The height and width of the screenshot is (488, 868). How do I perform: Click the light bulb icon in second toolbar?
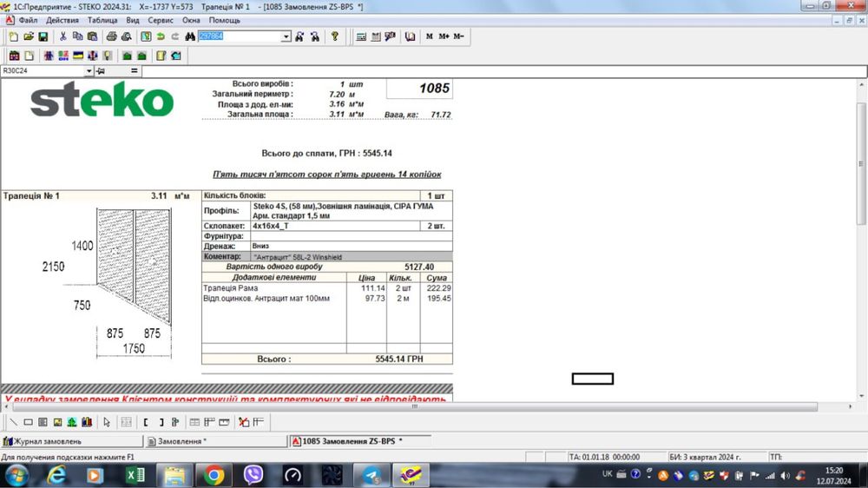point(108,56)
